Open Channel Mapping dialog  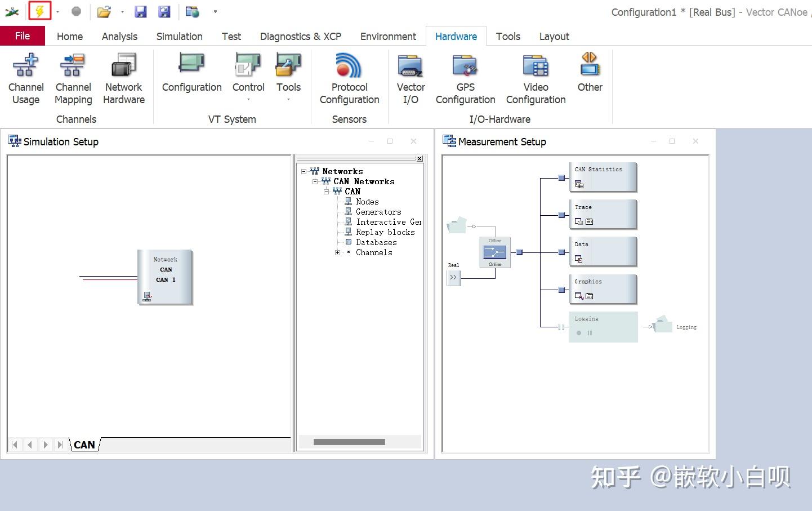73,79
